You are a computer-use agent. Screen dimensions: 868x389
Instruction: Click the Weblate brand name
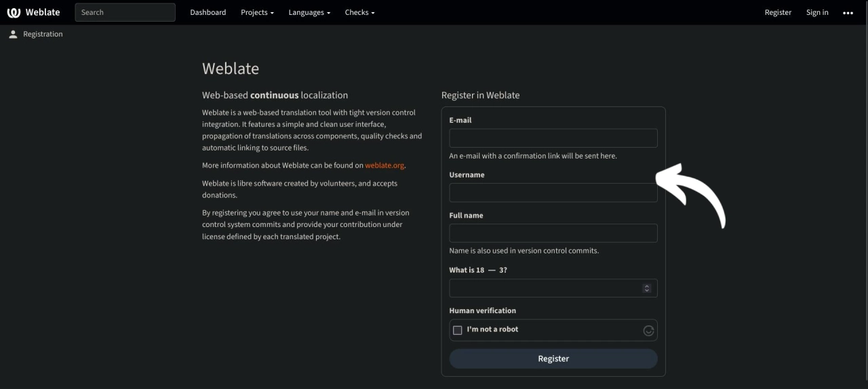pos(43,12)
